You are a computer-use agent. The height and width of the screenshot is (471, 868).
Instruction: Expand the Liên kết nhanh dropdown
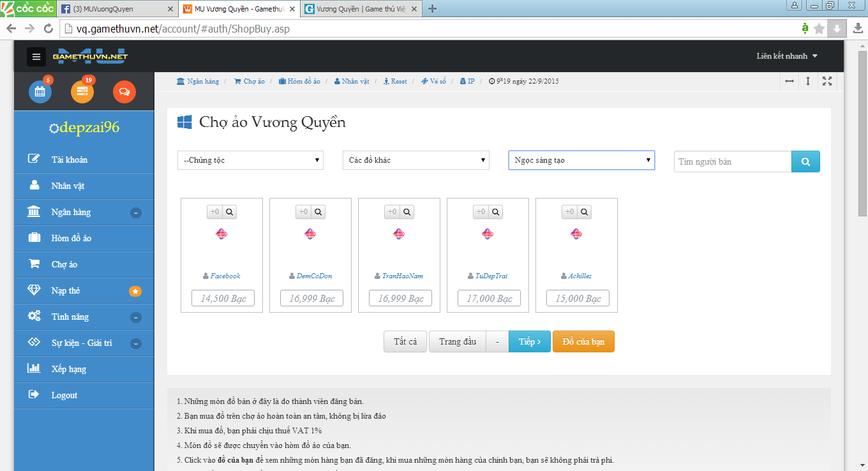pyautogui.click(x=787, y=56)
